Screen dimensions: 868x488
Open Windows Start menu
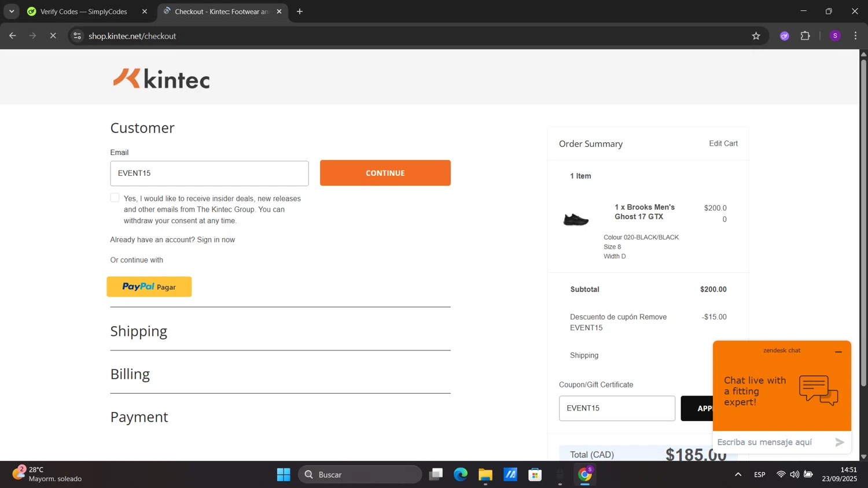[284, 475]
